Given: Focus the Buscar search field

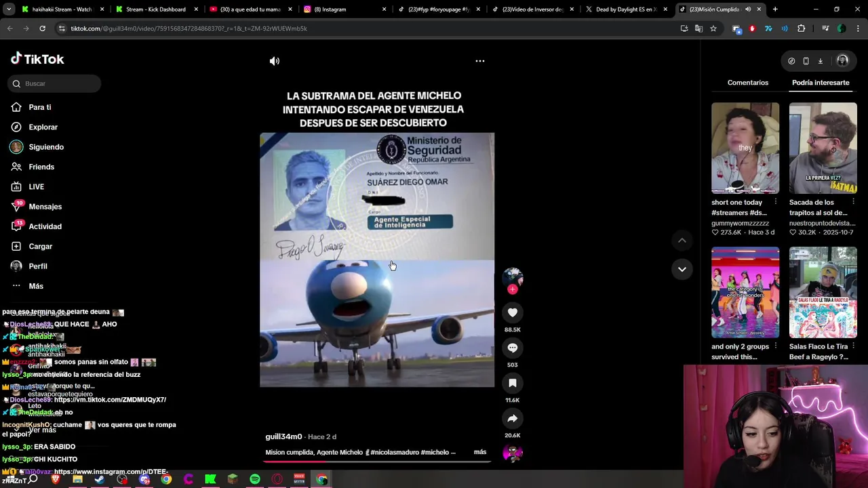Looking at the screenshot, I should 55,83.
